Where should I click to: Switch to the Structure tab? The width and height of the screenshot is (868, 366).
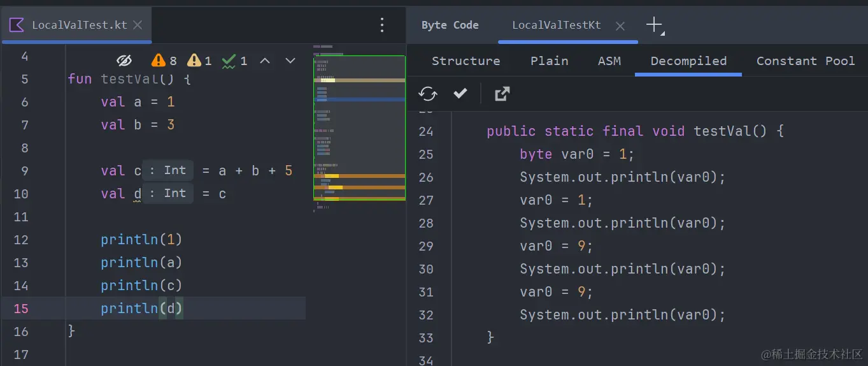pyautogui.click(x=466, y=61)
